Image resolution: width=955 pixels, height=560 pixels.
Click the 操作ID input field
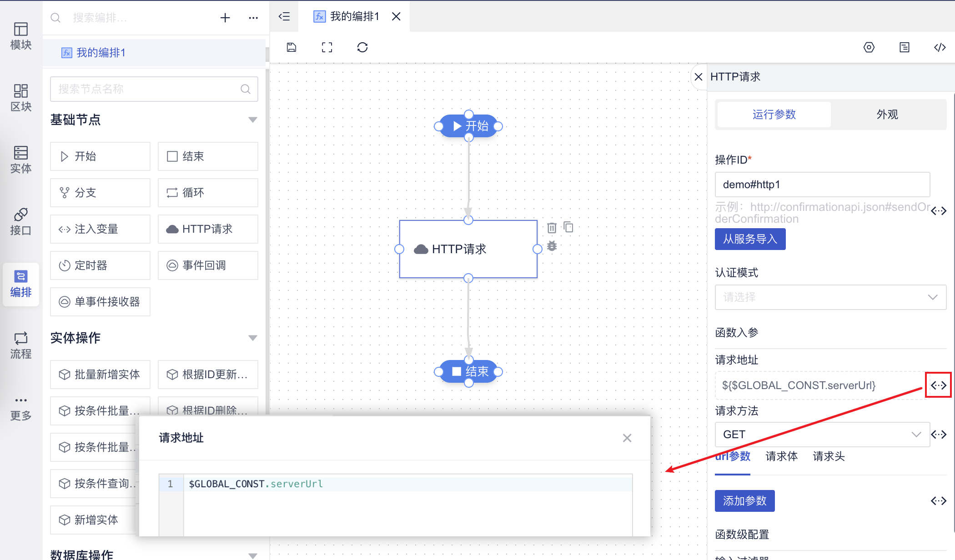point(822,185)
